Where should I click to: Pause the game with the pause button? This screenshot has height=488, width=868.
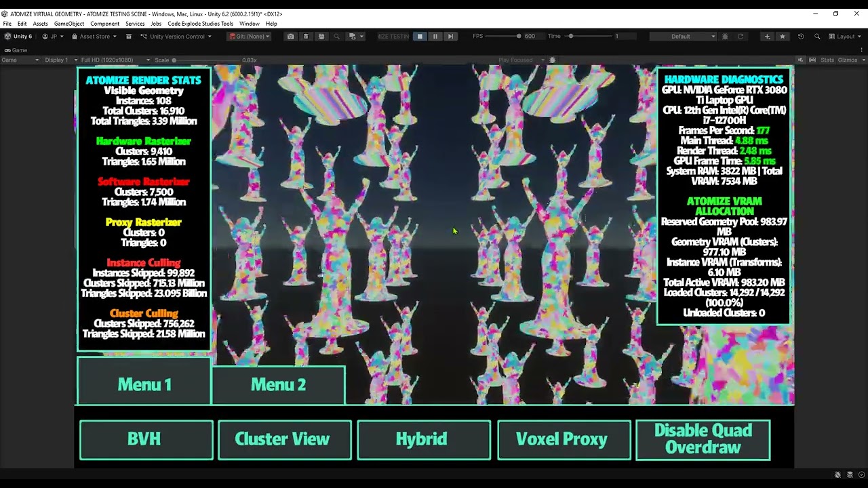(x=435, y=37)
